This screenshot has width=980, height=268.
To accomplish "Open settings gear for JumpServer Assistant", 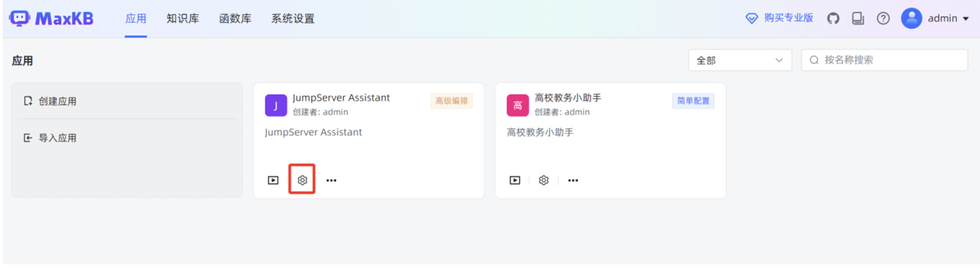I will 302,180.
